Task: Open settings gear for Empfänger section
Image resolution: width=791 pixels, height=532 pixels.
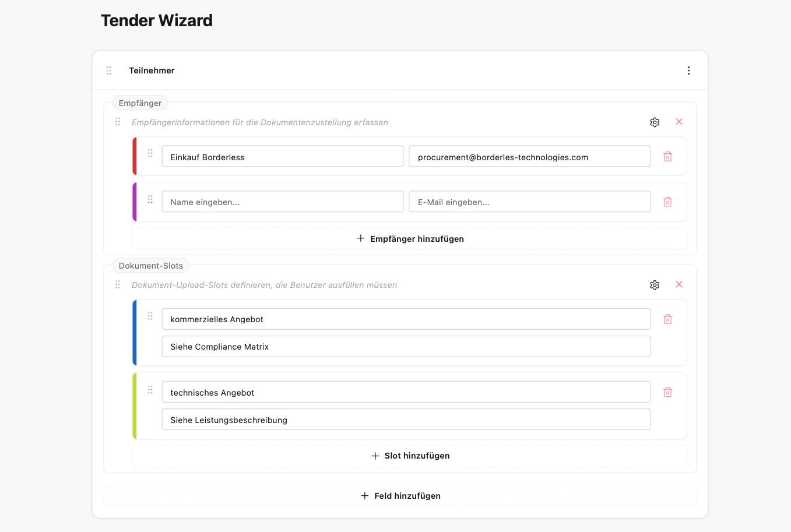Action: click(655, 122)
